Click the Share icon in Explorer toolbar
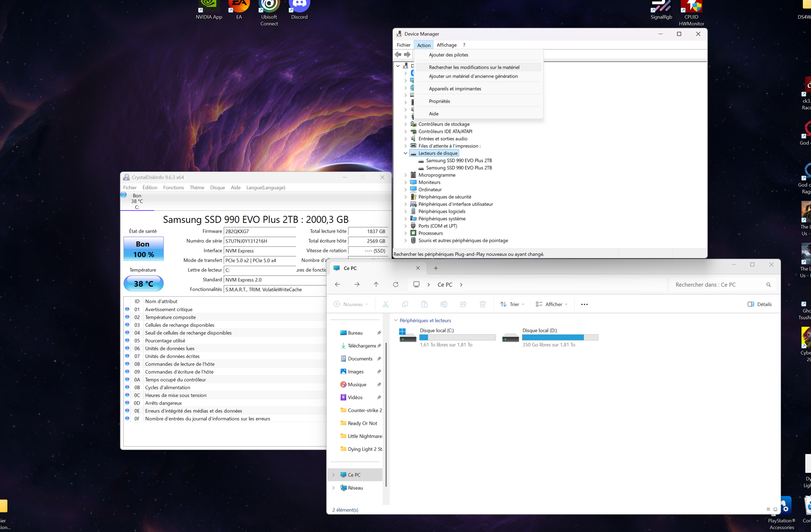811x532 pixels. [x=463, y=304]
